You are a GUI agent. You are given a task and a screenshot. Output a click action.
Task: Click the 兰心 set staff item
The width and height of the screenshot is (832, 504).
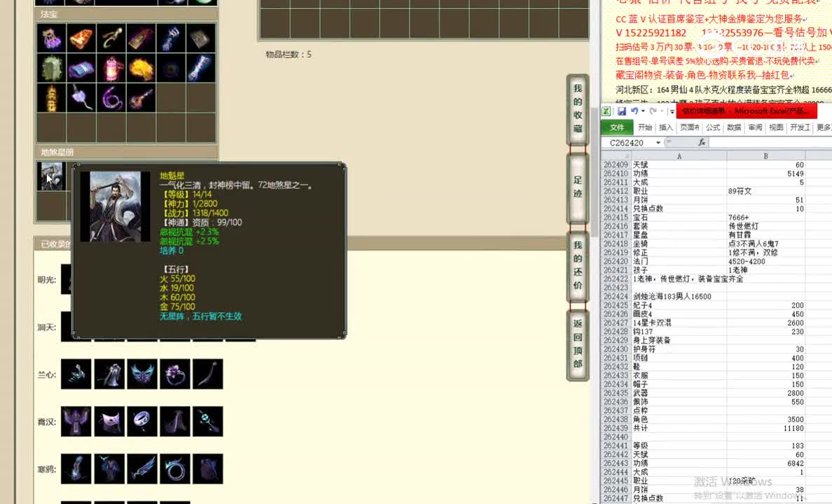(208, 374)
